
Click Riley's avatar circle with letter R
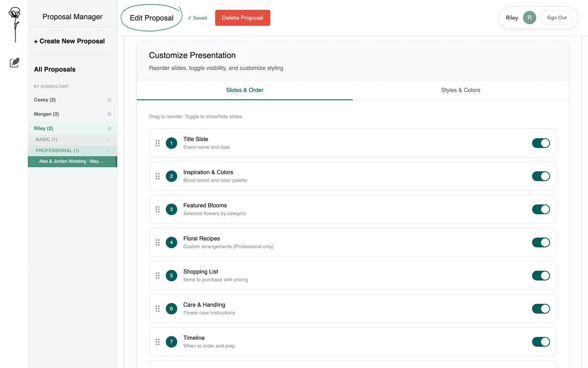529,18
